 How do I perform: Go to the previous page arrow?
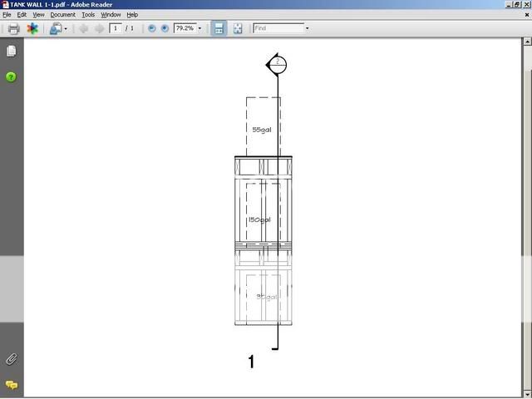pyautogui.click(x=83, y=28)
